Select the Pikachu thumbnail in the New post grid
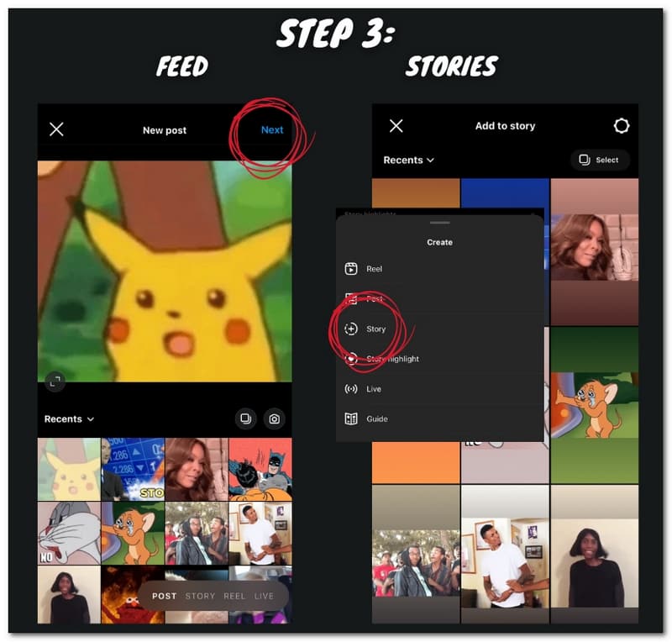This screenshot has width=672, height=642. [69, 469]
